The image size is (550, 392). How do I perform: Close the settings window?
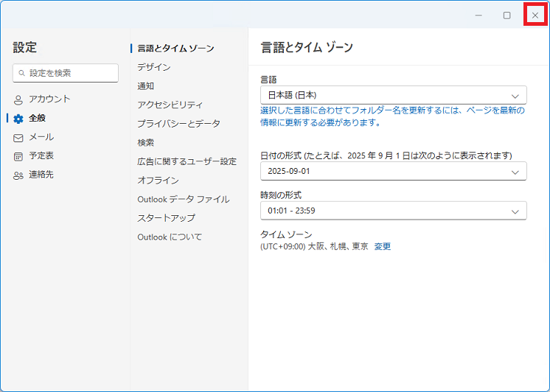(x=535, y=15)
